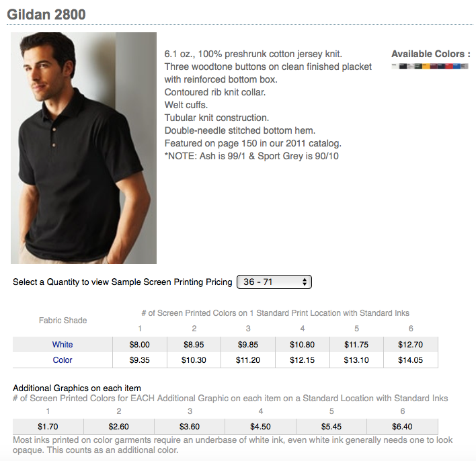Click the black color swatch

(x=403, y=66)
